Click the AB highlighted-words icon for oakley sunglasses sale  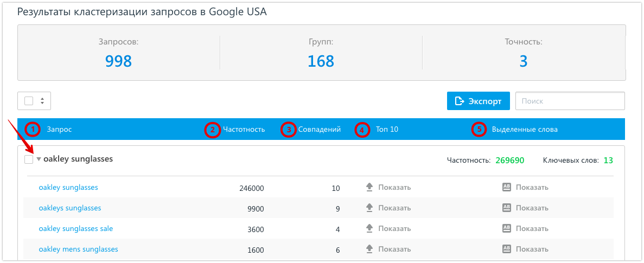click(x=507, y=229)
